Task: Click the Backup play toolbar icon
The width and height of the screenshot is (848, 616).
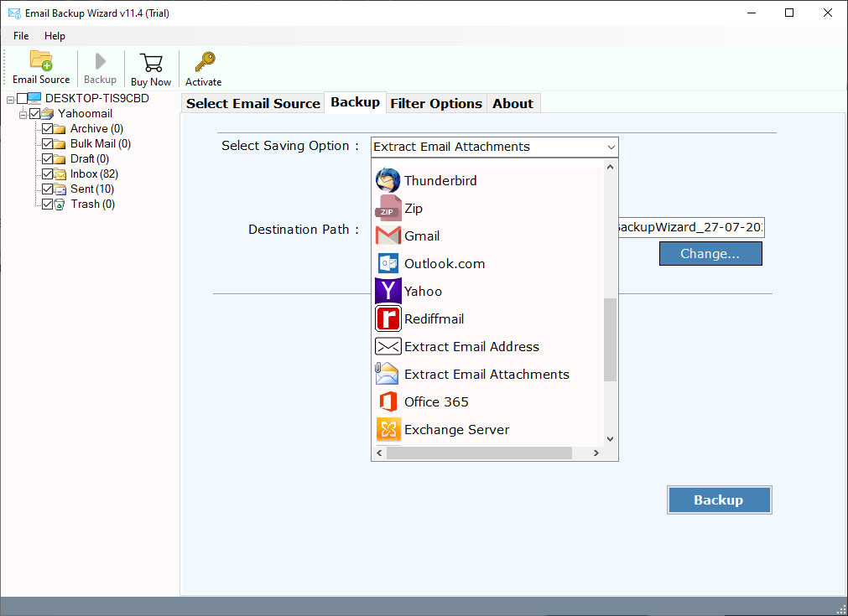Action: point(100,61)
